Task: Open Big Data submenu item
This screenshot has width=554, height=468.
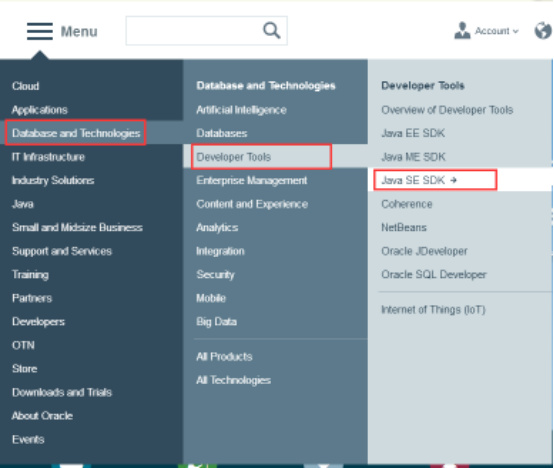Action: (x=216, y=322)
